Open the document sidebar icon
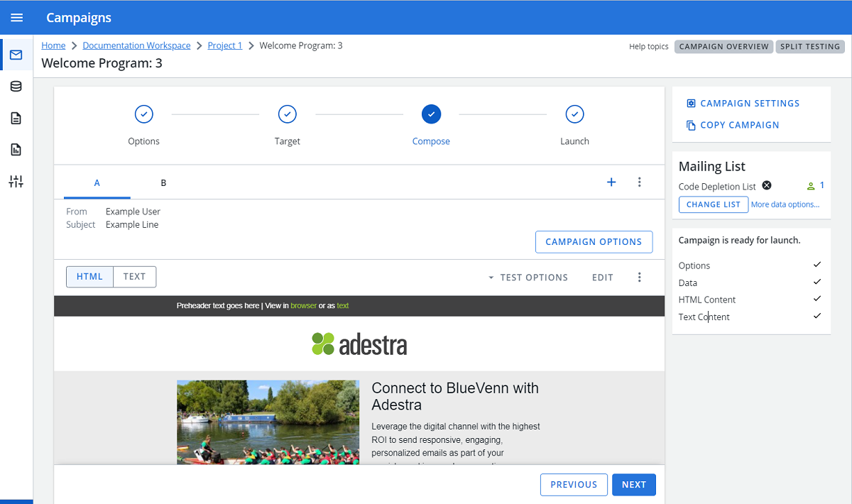Viewport: 852px width, 504px height. click(x=16, y=118)
